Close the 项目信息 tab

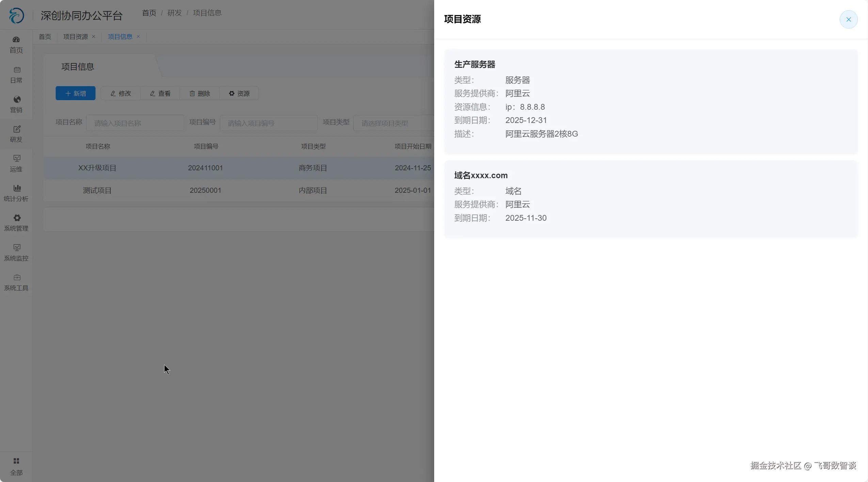(x=138, y=36)
